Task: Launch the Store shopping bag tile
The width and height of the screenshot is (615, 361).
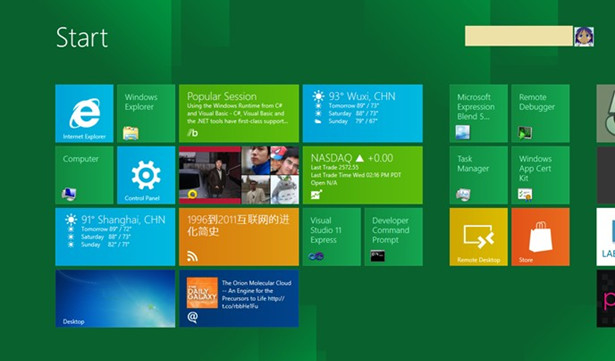Action: pyautogui.click(x=540, y=237)
